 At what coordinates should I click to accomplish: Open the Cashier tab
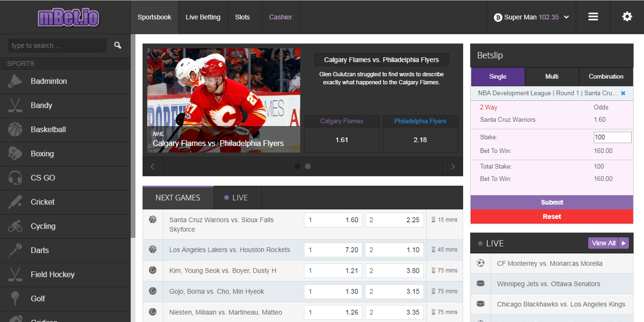[x=281, y=17]
